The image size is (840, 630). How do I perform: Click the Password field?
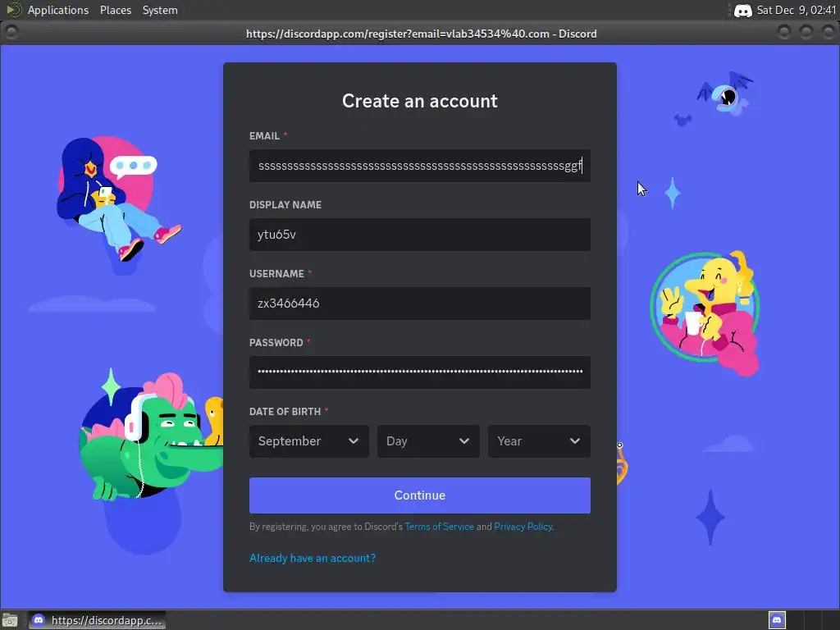(419, 372)
